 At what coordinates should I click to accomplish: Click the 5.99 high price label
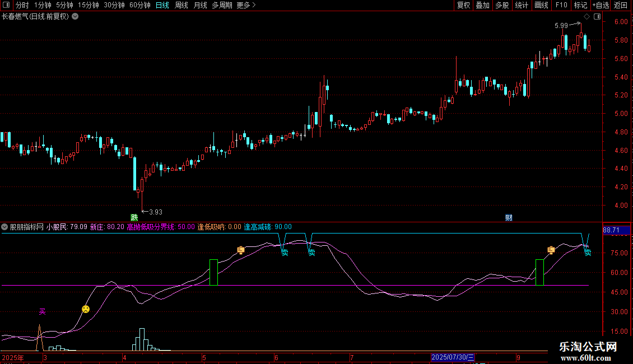click(x=561, y=26)
